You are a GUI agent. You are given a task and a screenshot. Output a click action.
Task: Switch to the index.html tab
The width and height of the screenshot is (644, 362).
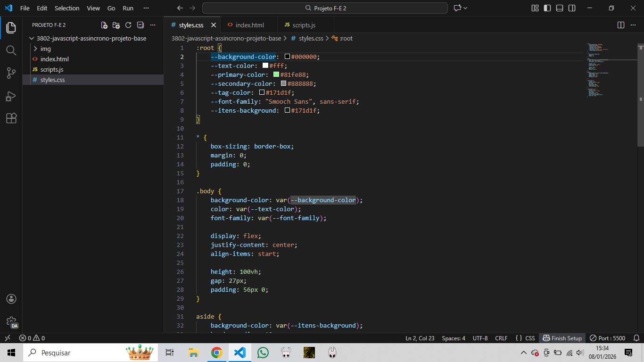(249, 25)
